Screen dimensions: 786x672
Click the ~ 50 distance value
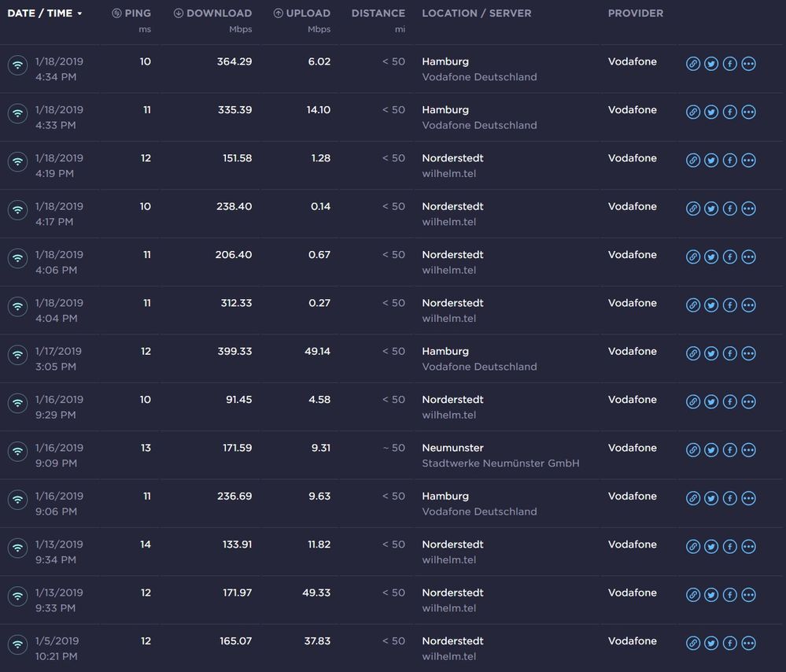(394, 448)
